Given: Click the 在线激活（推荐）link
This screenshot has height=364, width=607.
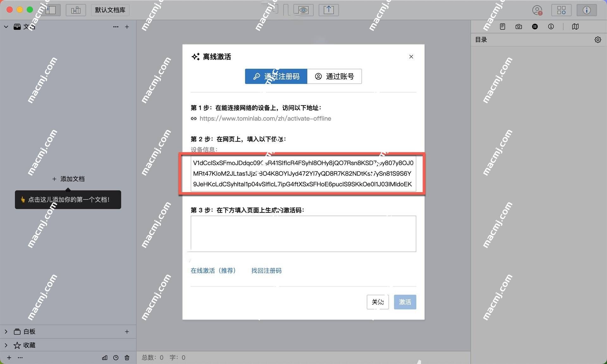Looking at the screenshot, I should click(x=213, y=271).
